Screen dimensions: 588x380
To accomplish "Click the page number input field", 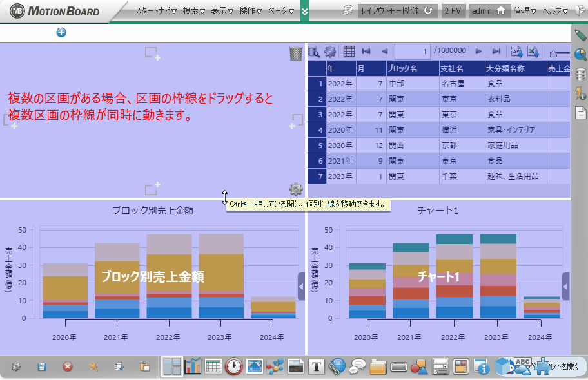I will point(413,52).
